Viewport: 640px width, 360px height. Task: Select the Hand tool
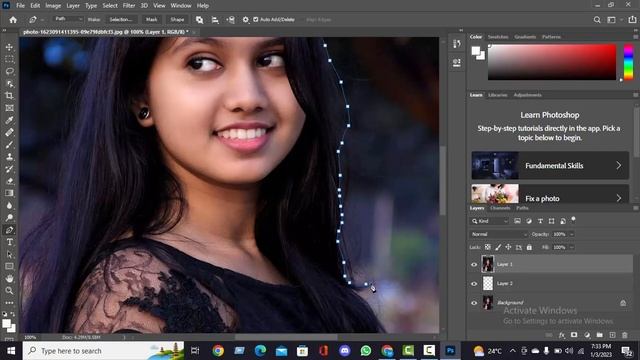pos(9,278)
